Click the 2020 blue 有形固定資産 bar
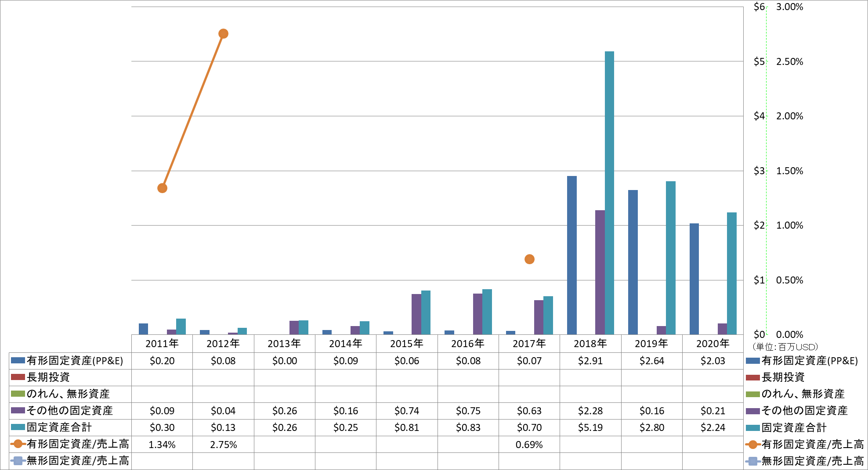This screenshot has width=868, height=470. tap(694, 279)
